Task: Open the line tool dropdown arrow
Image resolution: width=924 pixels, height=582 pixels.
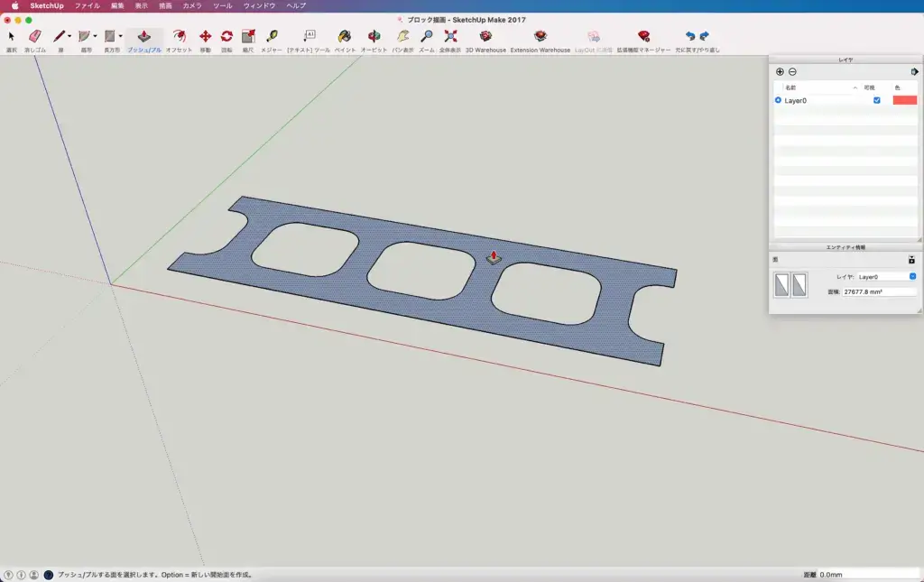Action: pyautogui.click(x=69, y=36)
